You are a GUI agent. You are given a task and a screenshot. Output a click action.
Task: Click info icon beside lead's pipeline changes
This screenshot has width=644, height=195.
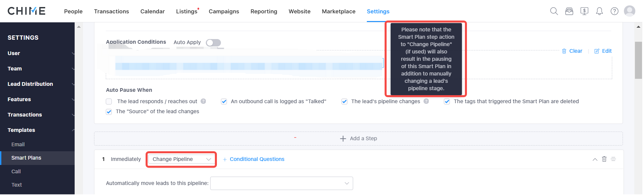coord(426,101)
